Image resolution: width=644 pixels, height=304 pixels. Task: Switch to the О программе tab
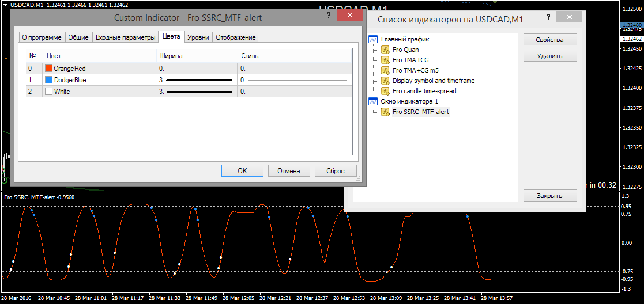[42, 37]
